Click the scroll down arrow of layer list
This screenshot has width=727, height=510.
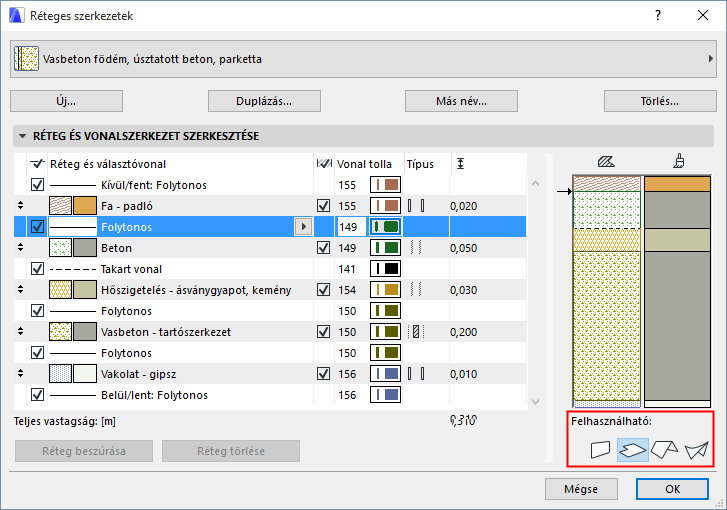tap(536, 402)
